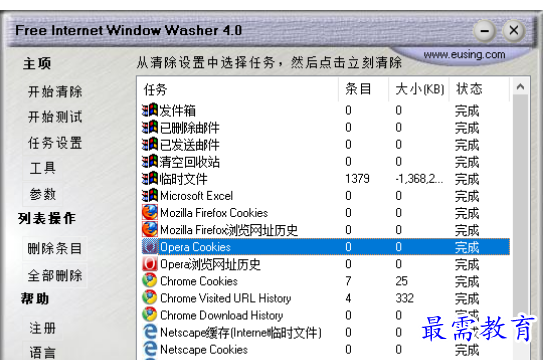This screenshot has width=543, height=360.
Task: Sort by the 大小(KB) column header
Action: [419, 90]
